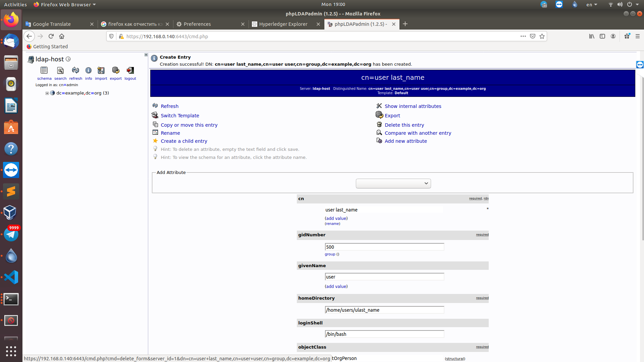Click the gidNumber input field
Viewport: 644px width, 362px height.
[x=384, y=247]
